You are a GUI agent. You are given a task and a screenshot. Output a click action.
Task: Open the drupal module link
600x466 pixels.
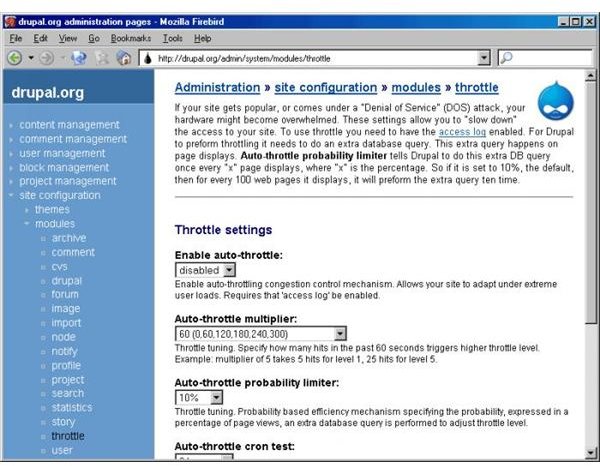[x=67, y=280]
